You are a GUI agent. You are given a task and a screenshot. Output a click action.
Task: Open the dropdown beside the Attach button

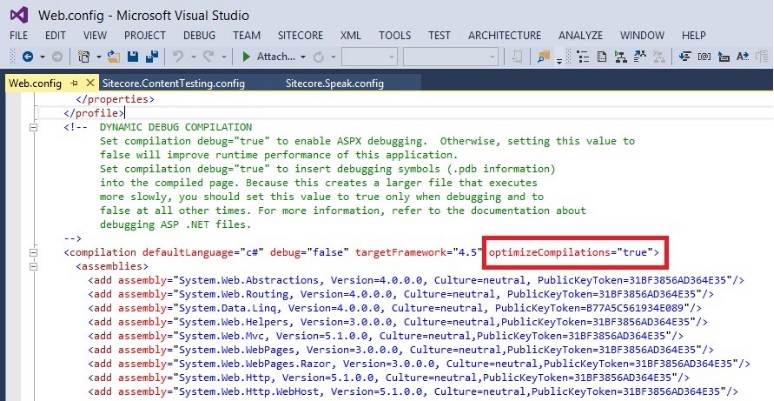coord(303,58)
